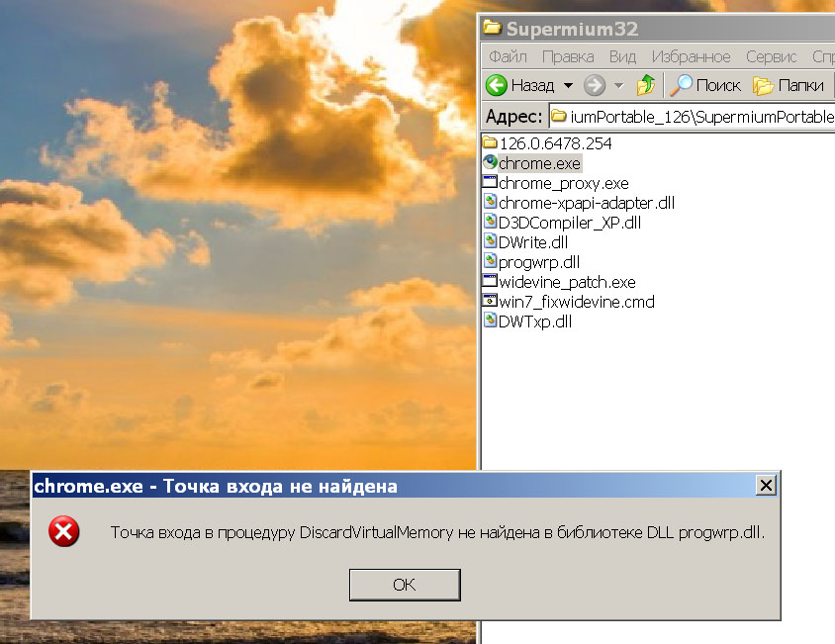Click the file name D3DCompiler_XP.dll
Image resolution: width=835 pixels, height=644 pixels.
pos(570,223)
